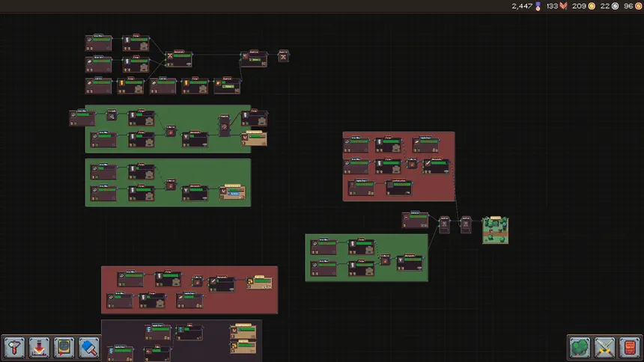The width and height of the screenshot is (644, 362).
Task: Select the green group beside forest tile
Action: click(x=329, y=274)
